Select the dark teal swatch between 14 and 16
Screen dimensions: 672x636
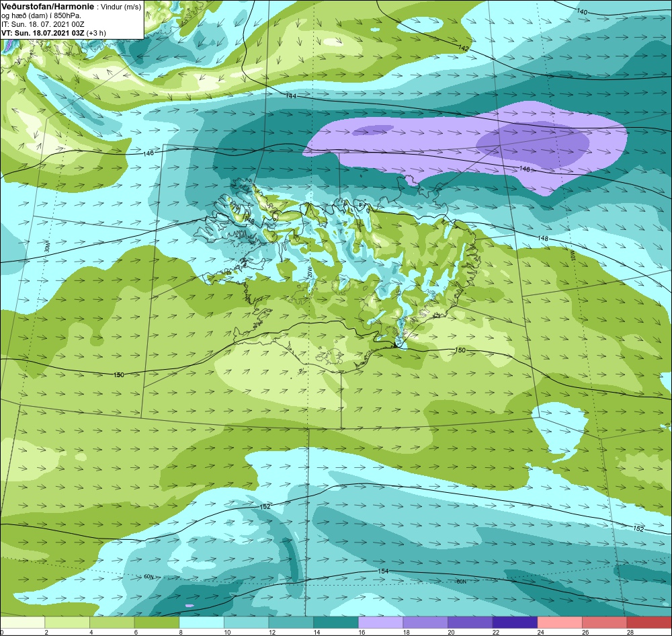335,622
